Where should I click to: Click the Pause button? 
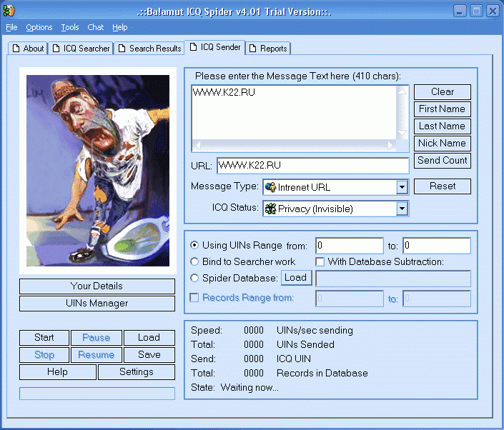tap(96, 338)
